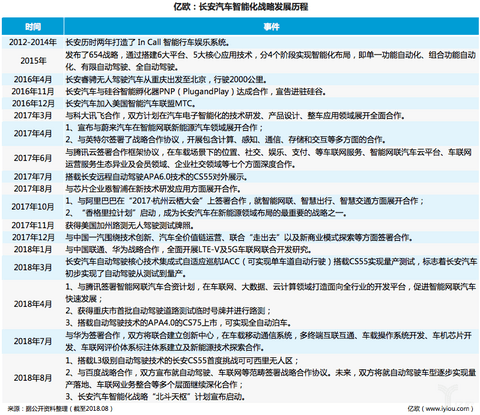
Task: Click the 与华为签署合作 event line
Action: (268, 335)
